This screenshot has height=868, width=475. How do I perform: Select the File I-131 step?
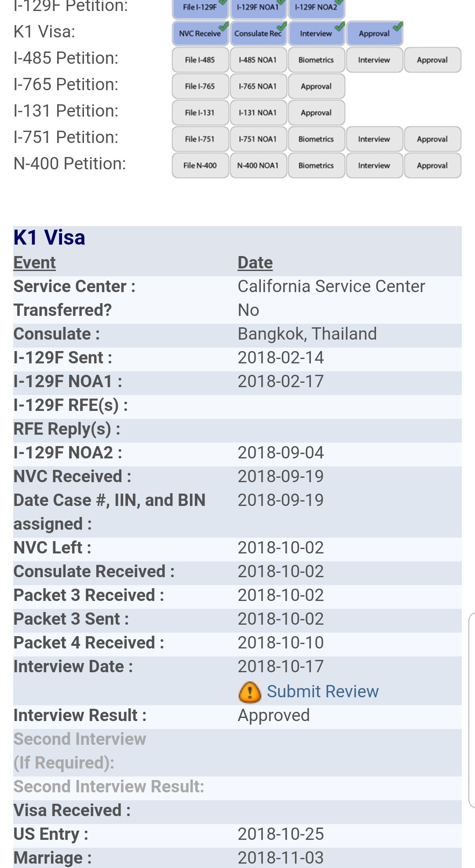[x=200, y=113]
